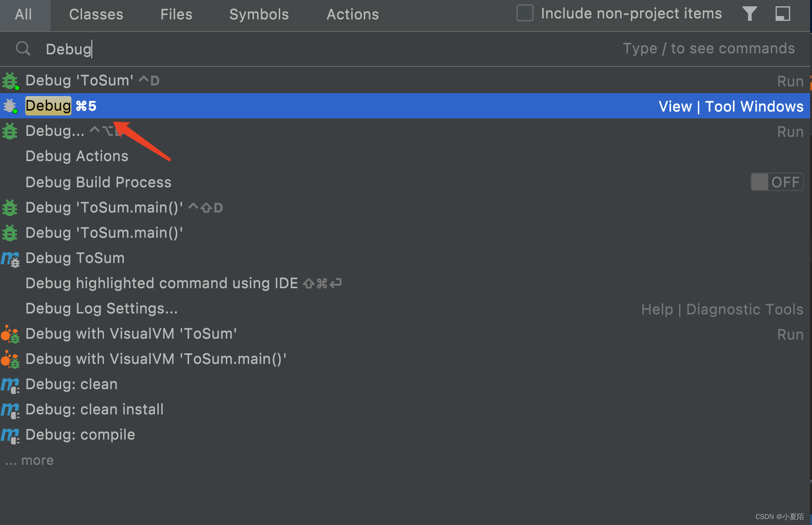Click the green bug icon for Debug 'ToSum'
Screen dimensions: 812x525
click(x=10, y=81)
